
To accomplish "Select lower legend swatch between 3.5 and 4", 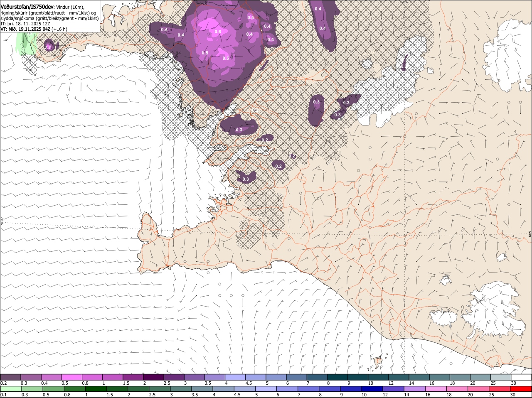I will point(202,389).
